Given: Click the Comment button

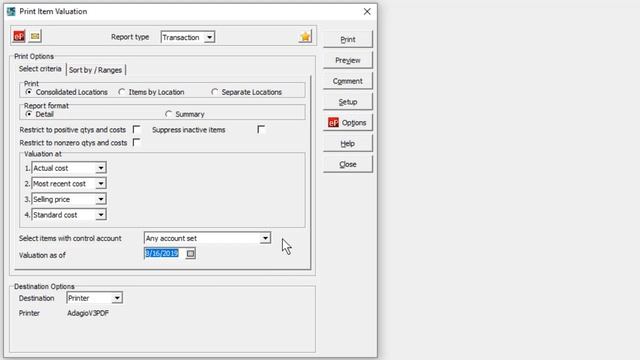Looking at the screenshot, I should click(x=348, y=81).
